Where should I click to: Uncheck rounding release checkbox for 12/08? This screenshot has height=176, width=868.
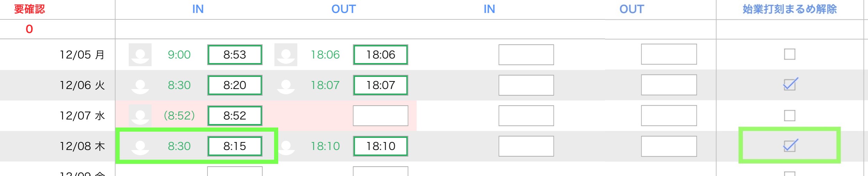click(790, 146)
